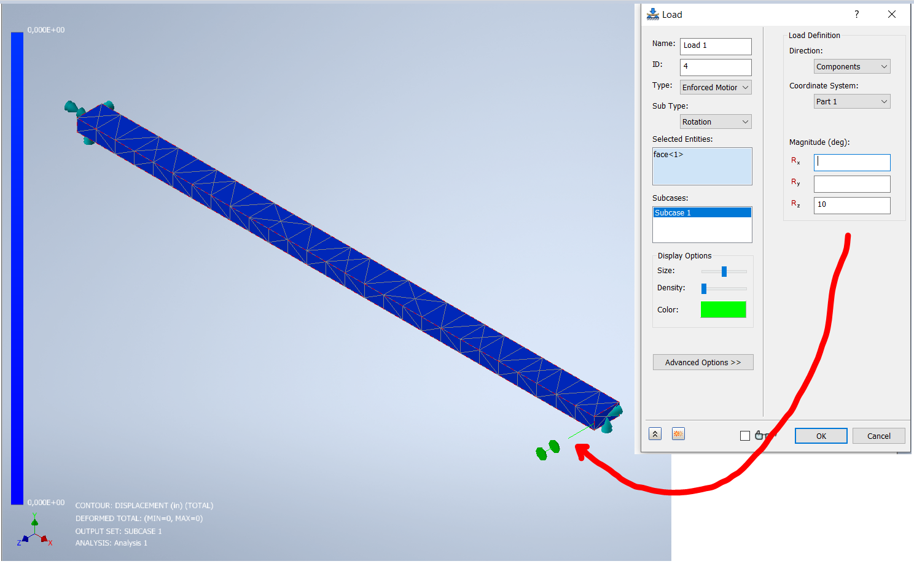Open the load display Color swatch
This screenshot has width=914, height=588.
click(x=723, y=309)
